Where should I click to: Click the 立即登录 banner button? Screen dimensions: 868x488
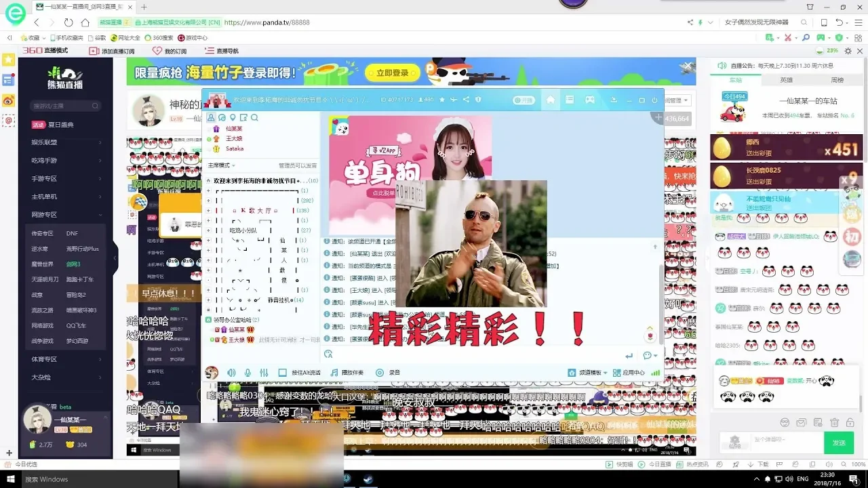pyautogui.click(x=392, y=73)
